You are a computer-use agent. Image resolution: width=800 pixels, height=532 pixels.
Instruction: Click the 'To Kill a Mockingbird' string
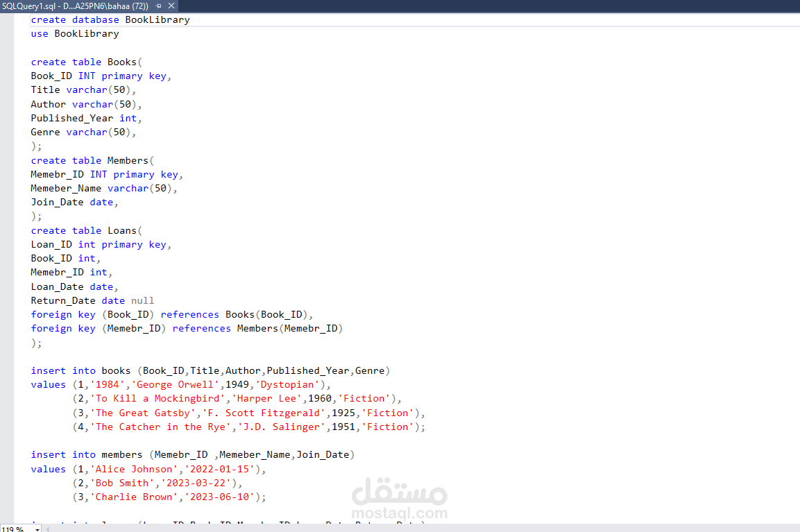tap(157, 399)
